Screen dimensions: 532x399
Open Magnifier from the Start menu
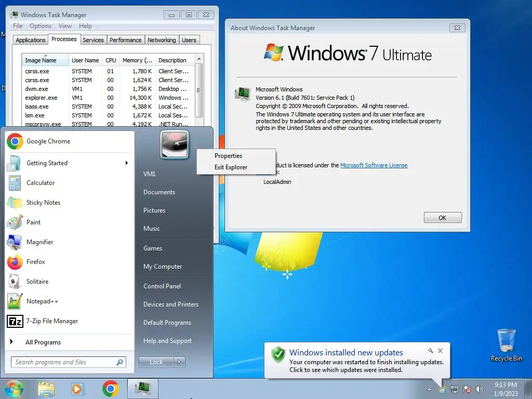(70, 242)
